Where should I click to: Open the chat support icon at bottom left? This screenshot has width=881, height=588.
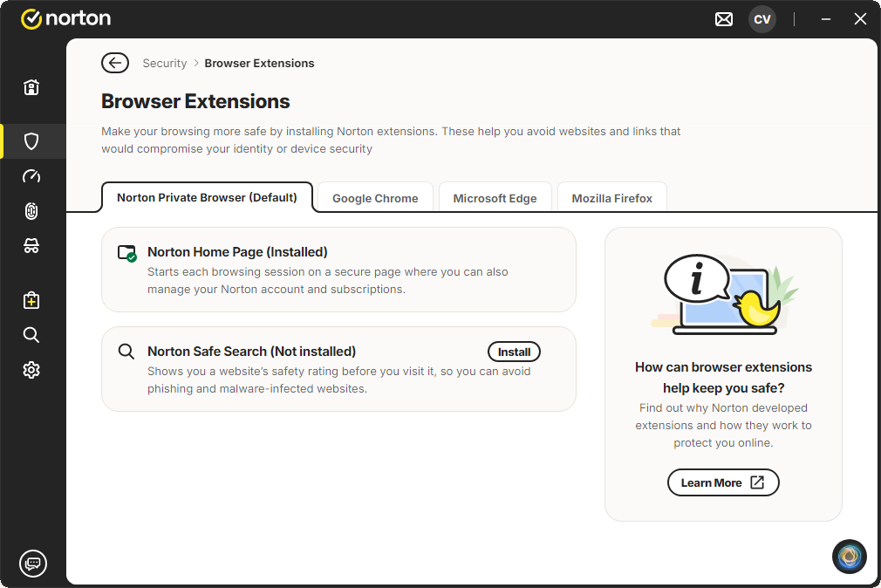pyautogui.click(x=33, y=563)
